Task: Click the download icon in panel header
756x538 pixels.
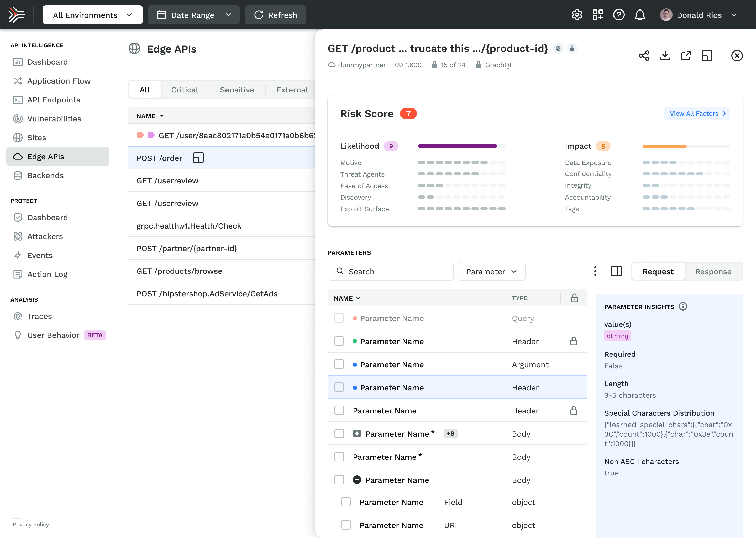Action: point(665,56)
